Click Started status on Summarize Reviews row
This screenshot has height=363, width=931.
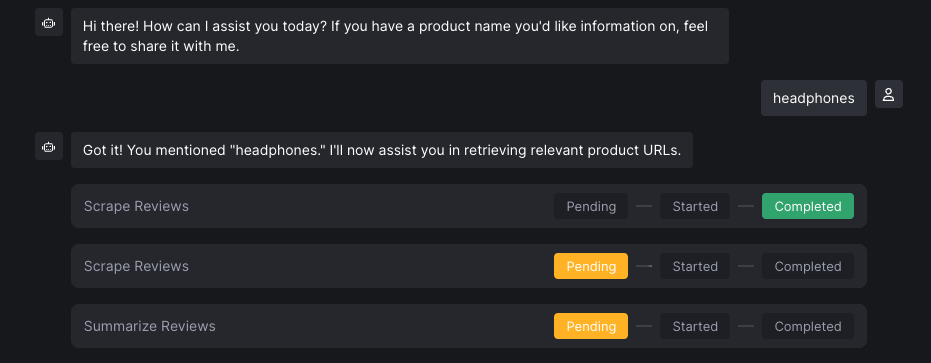(695, 326)
